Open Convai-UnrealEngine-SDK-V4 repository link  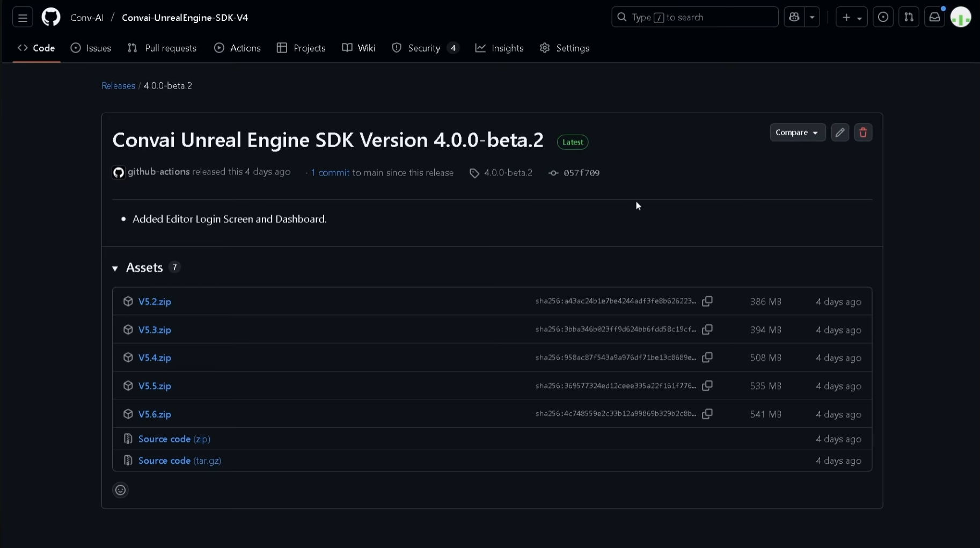[185, 18]
